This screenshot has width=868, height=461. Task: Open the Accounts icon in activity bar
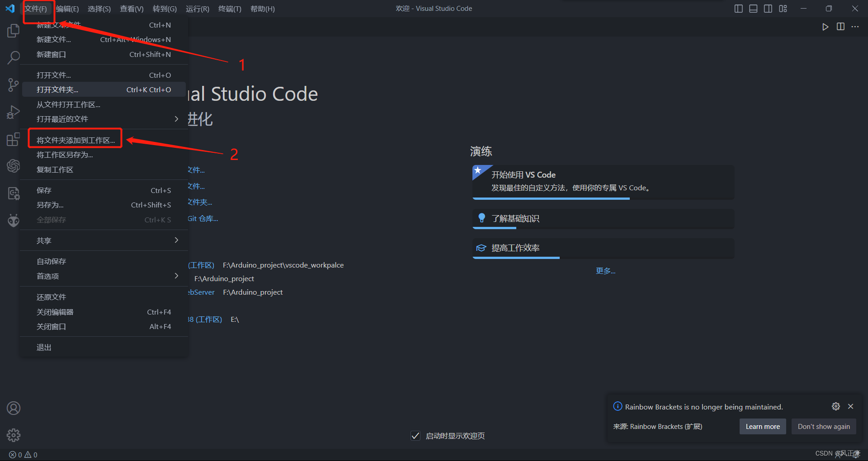pos(14,408)
